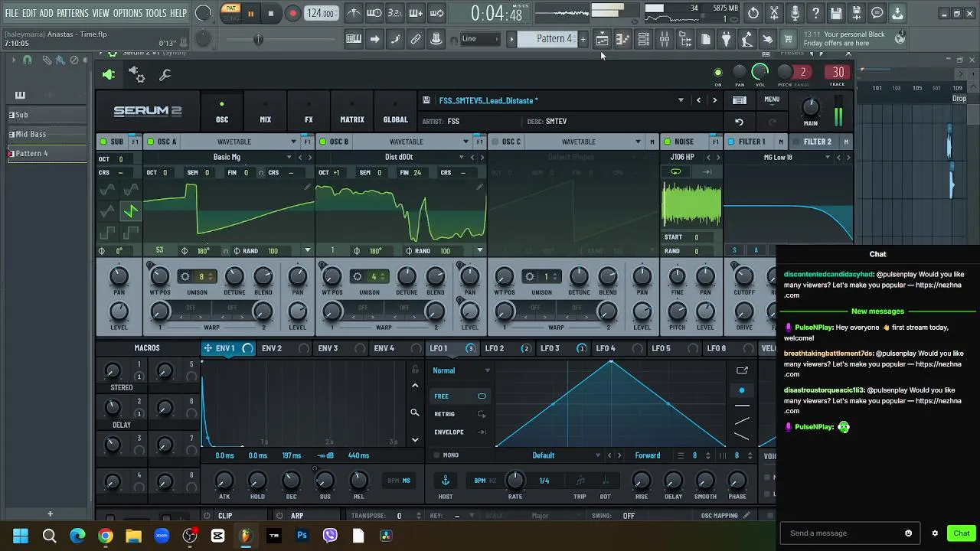
Task: Click Serum undo arrow icon
Action: 739,122
